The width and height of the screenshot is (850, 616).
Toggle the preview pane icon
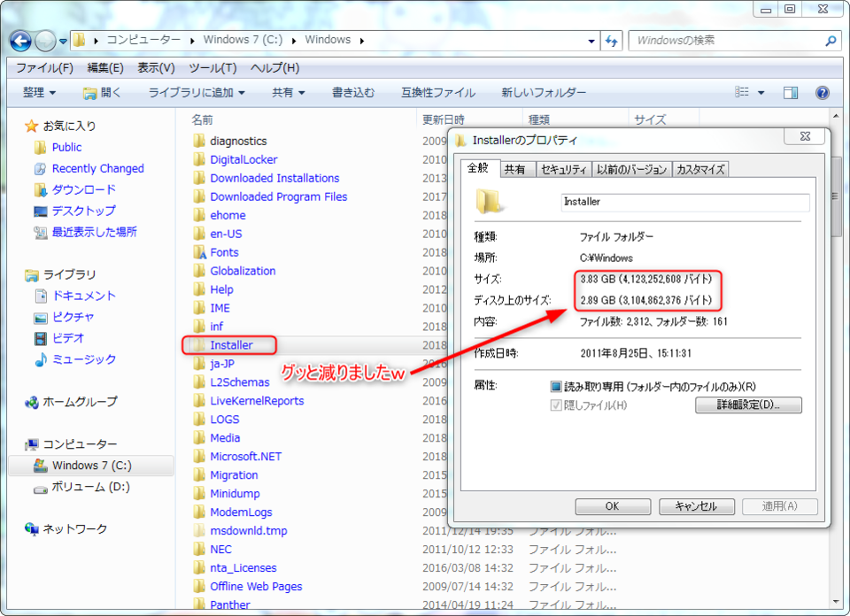[x=791, y=93]
